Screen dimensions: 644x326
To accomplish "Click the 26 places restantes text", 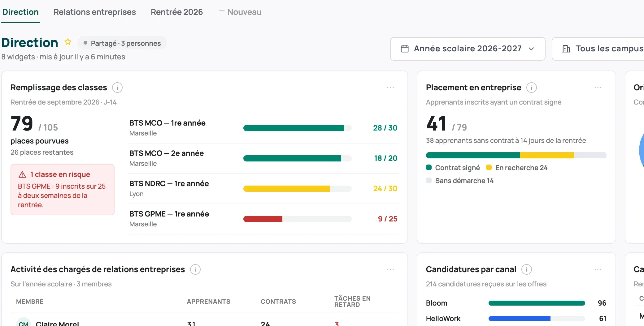I will pyautogui.click(x=42, y=152).
